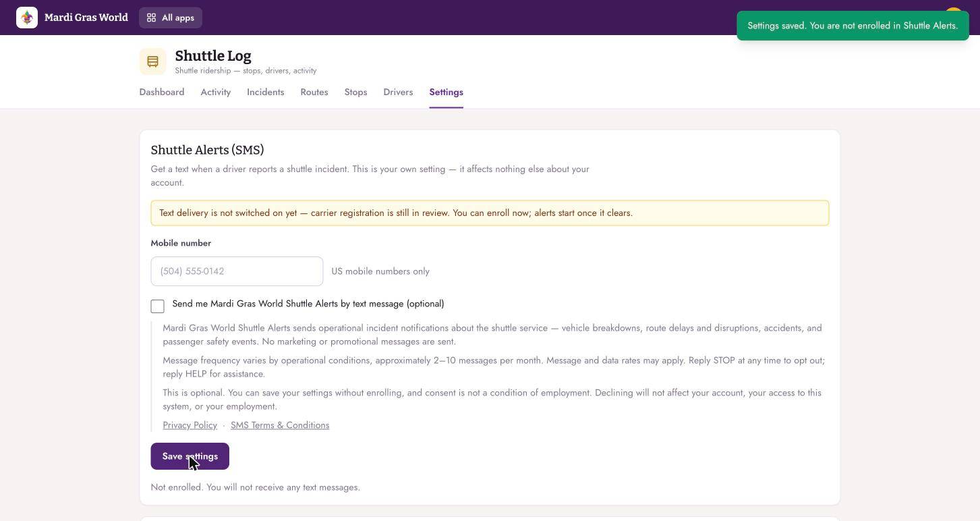Dismiss the Settings saved notification
The height and width of the screenshot is (521, 980).
853,26
